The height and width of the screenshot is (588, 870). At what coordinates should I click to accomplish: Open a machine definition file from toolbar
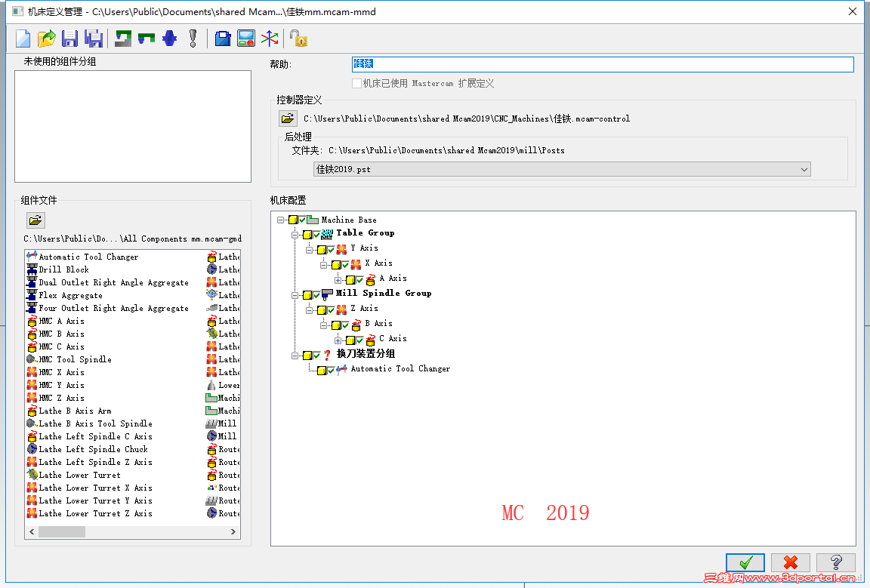pyautogui.click(x=47, y=38)
